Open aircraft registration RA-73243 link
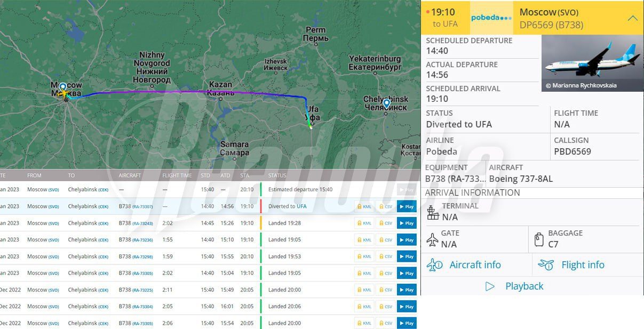Image resolution: width=644 pixels, height=329 pixels. point(142,223)
